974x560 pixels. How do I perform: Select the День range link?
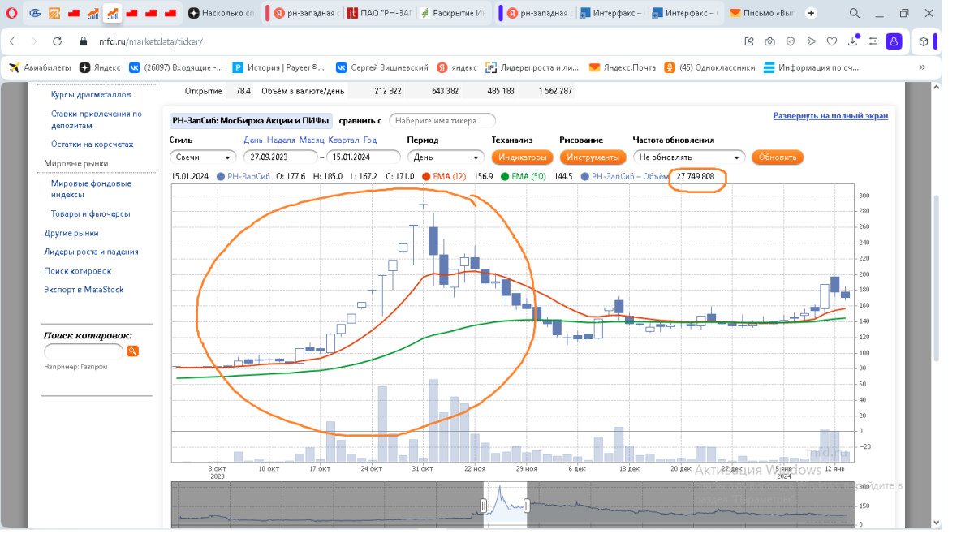[x=253, y=140]
